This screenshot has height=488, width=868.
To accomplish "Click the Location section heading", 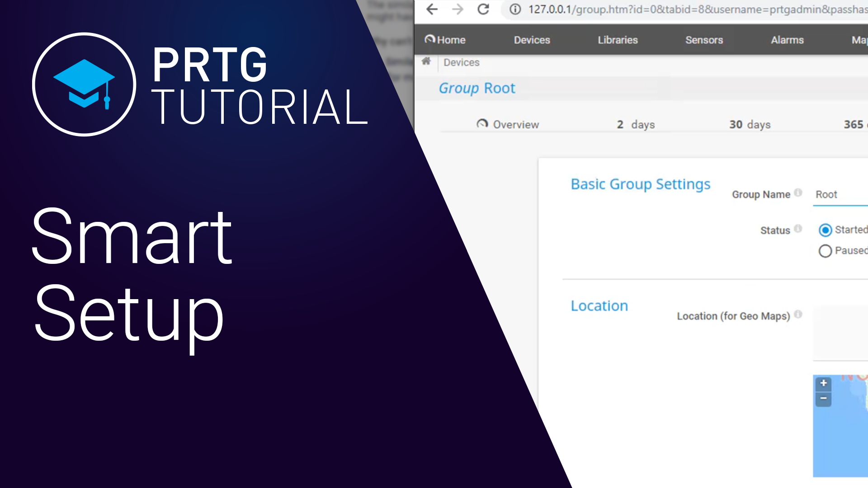I will [x=599, y=306].
